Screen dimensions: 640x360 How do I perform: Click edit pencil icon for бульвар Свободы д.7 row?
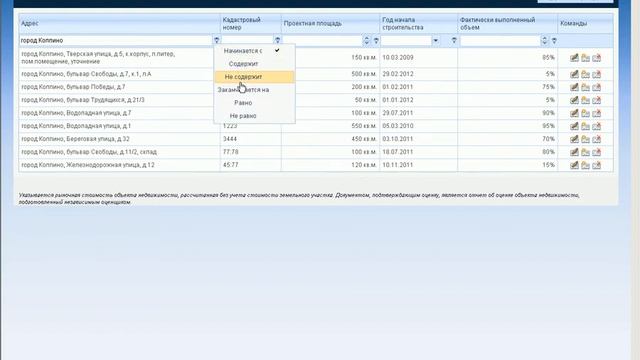pos(574,74)
